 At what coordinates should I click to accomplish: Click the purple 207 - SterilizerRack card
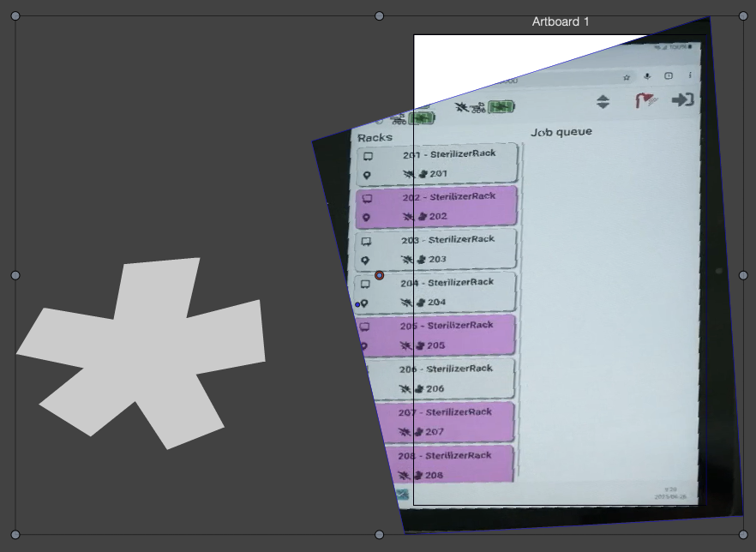450,422
